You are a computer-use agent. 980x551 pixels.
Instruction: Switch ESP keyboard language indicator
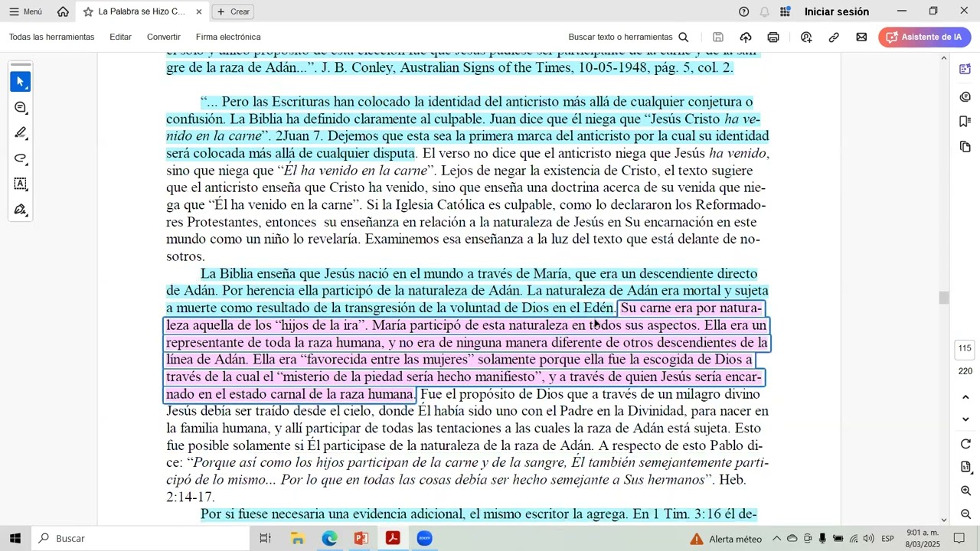tap(887, 539)
